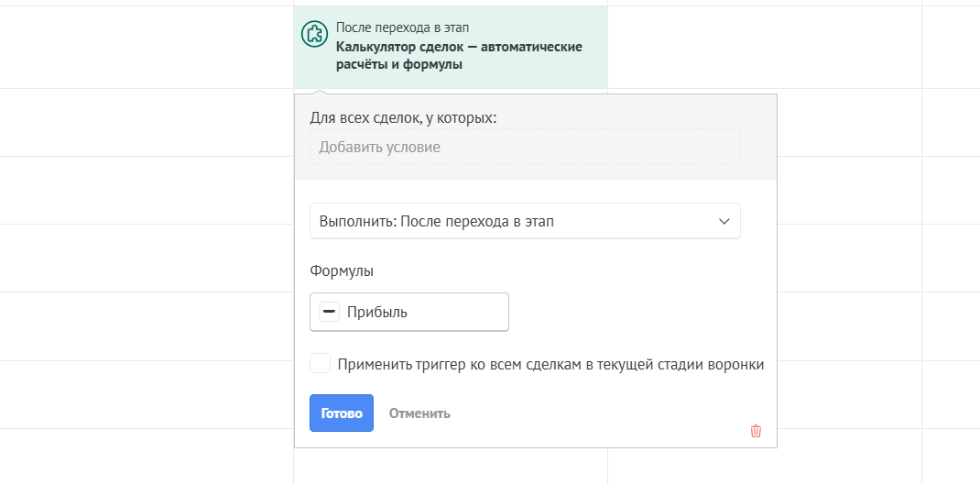Enable apply trigger to all deals checkbox

[x=320, y=364]
